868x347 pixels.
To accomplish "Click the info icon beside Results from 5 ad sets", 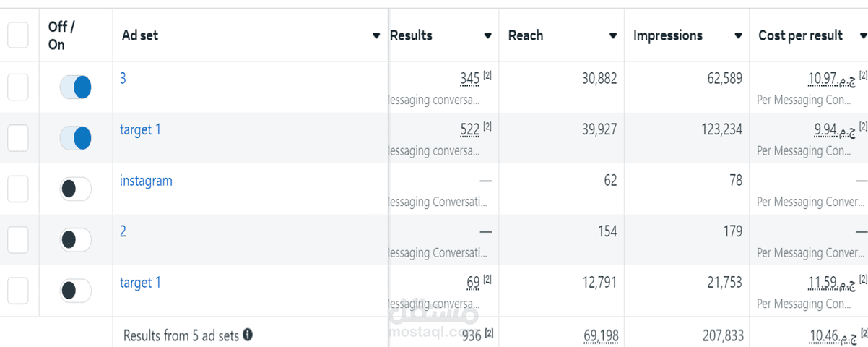I will coord(248,335).
